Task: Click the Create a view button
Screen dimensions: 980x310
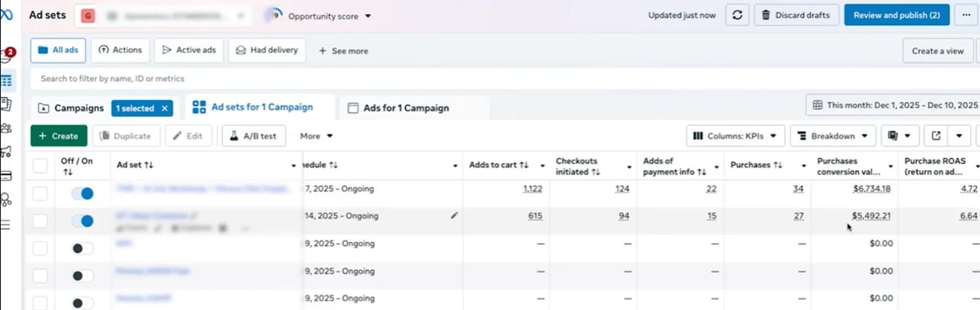Action: point(938,51)
